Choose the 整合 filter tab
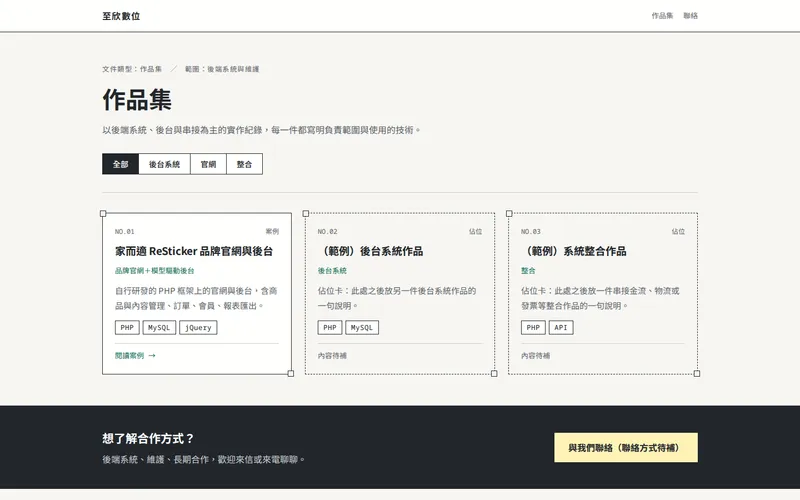The width and height of the screenshot is (800, 500). [244, 164]
